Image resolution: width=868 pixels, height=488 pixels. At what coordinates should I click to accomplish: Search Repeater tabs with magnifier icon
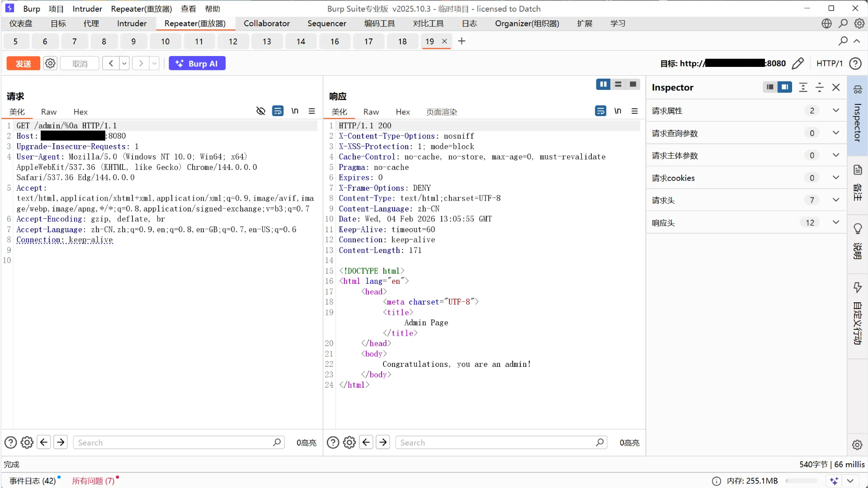point(843,41)
